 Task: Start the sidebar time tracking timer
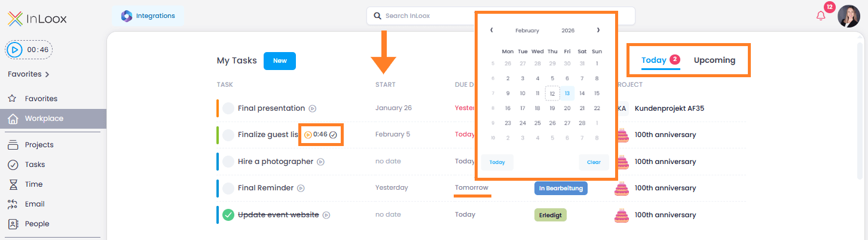[16, 50]
